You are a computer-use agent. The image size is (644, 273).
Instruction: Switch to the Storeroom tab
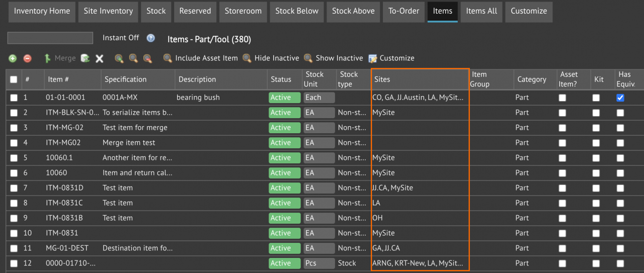243,11
